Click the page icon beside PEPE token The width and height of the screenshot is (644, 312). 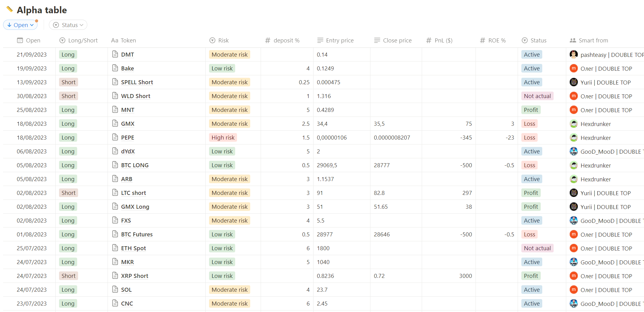[115, 137]
